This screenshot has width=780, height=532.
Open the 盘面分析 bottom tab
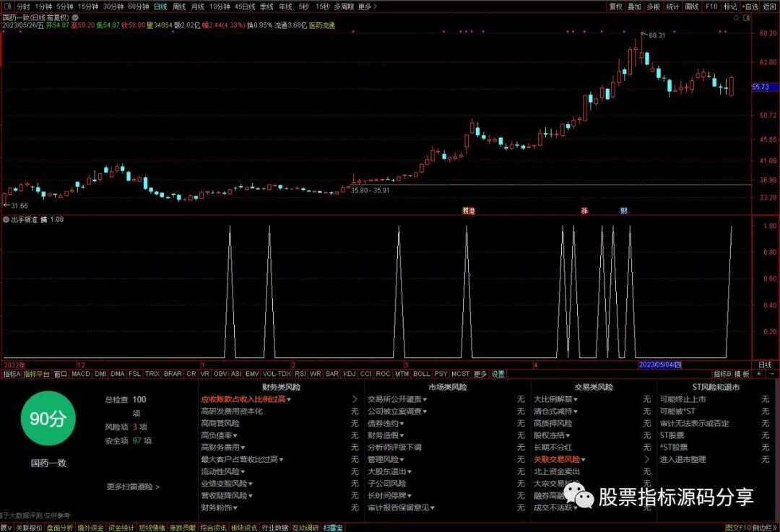tap(60, 528)
